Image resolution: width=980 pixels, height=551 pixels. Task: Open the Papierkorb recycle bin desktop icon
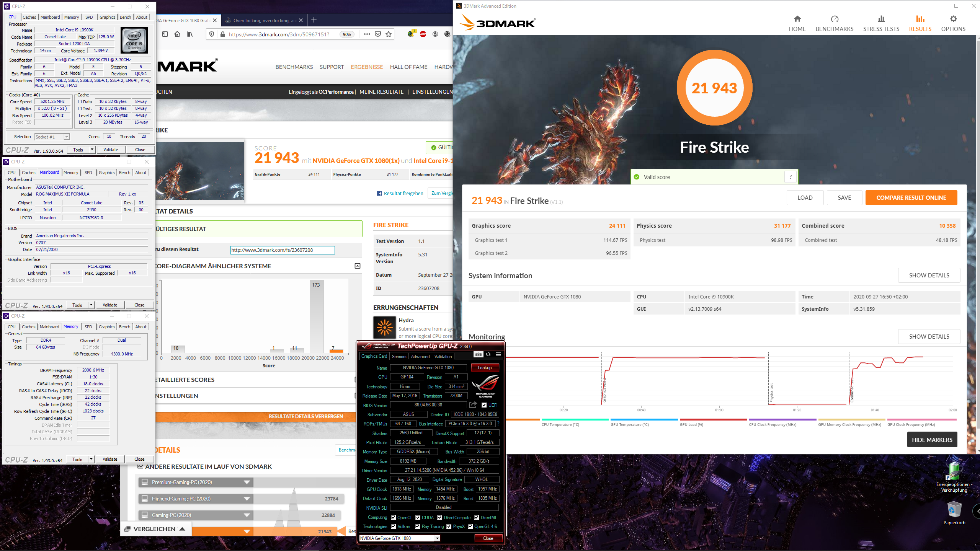[x=954, y=513]
